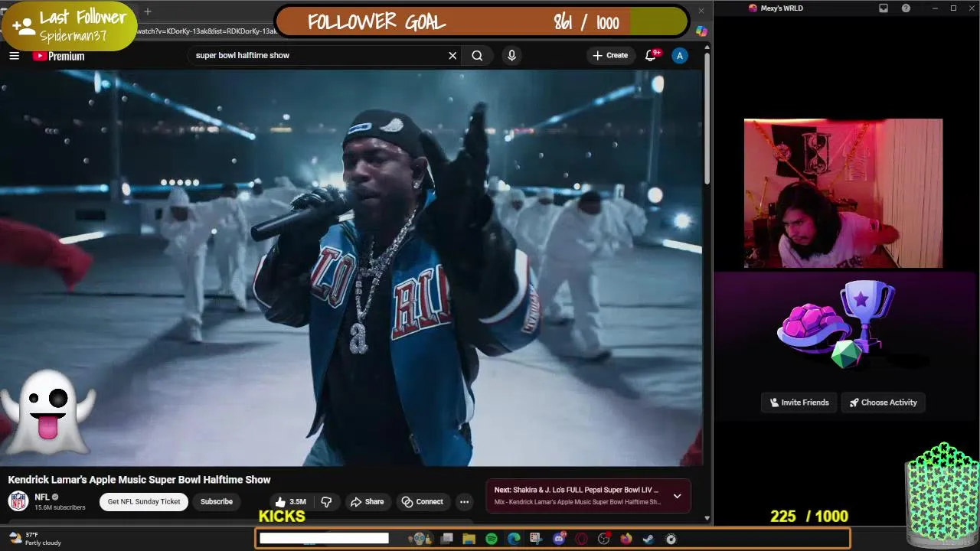Click Invite Friends in Discord
The width and height of the screenshot is (980, 551).
click(x=799, y=403)
